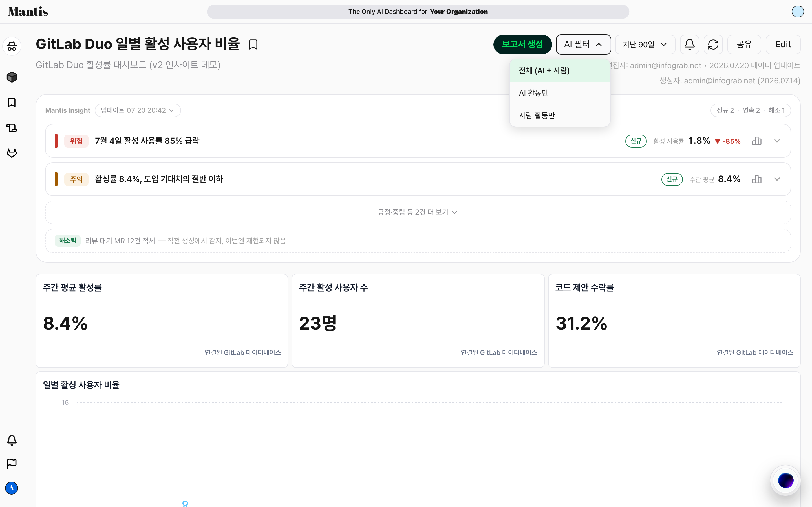Open the GitLab fox icon in sidebar
The width and height of the screenshot is (812, 507).
tap(12, 153)
